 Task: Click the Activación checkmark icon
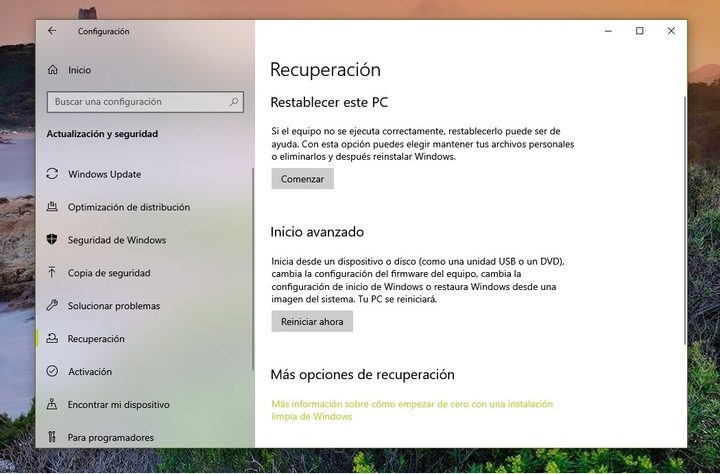coord(52,371)
